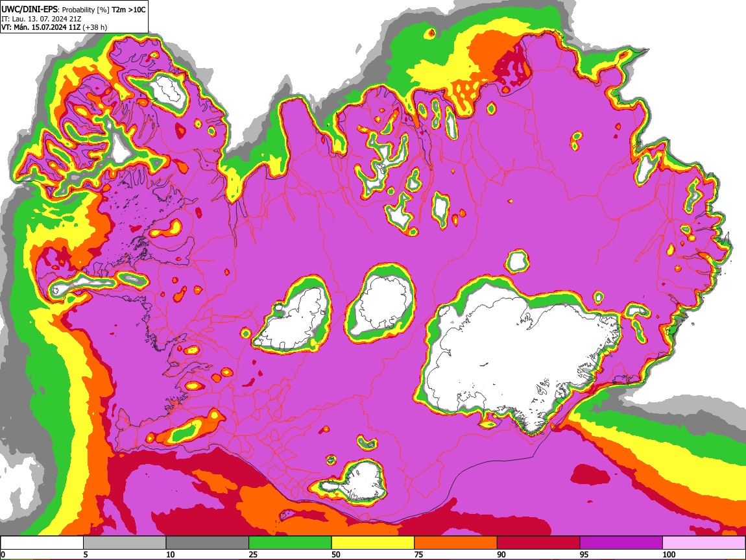The height and width of the screenshot is (560, 746).
Task: Click the '(+38 h)' forecast offset text
Action: click(x=95, y=28)
